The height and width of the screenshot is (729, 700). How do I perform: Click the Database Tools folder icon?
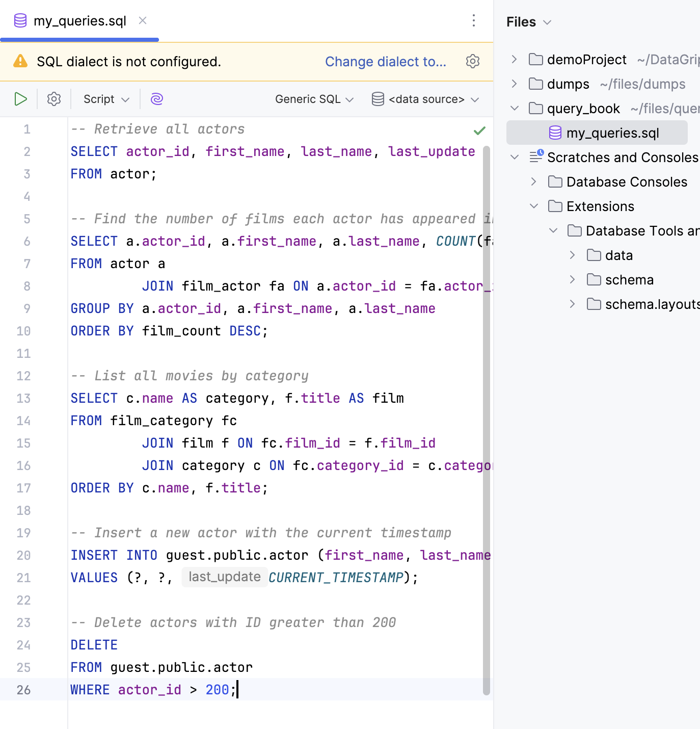[574, 230]
